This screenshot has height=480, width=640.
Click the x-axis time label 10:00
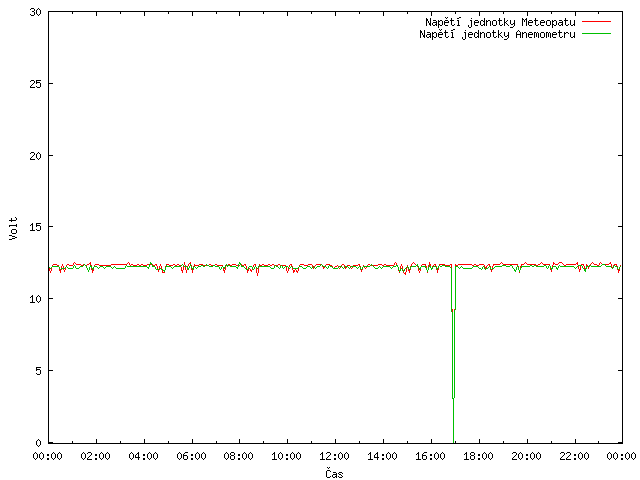pyautogui.click(x=287, y=456)
